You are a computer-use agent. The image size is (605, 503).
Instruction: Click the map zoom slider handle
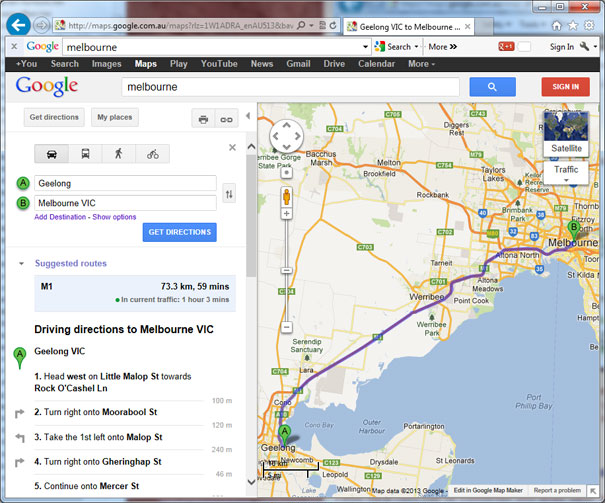point(286,270)
